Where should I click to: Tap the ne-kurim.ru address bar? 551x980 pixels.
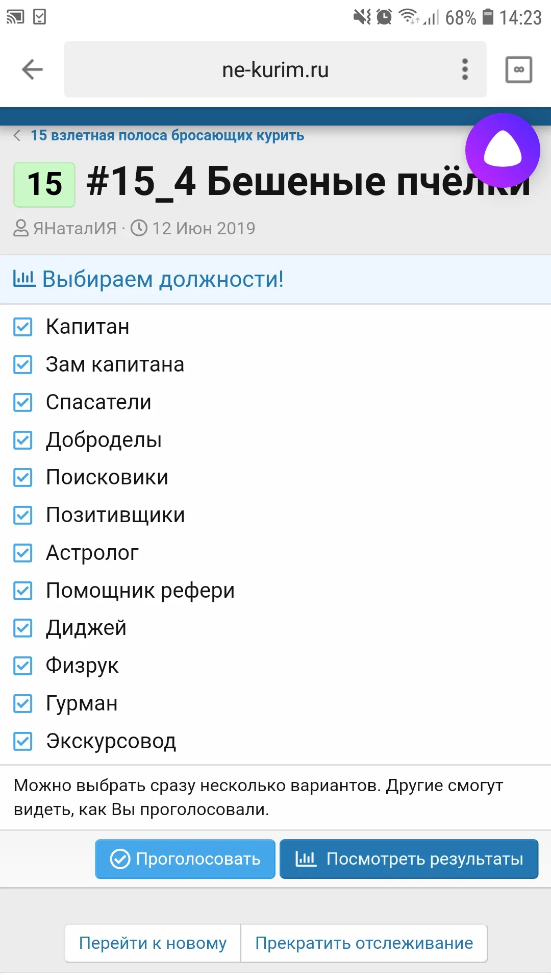click(275, 69)
